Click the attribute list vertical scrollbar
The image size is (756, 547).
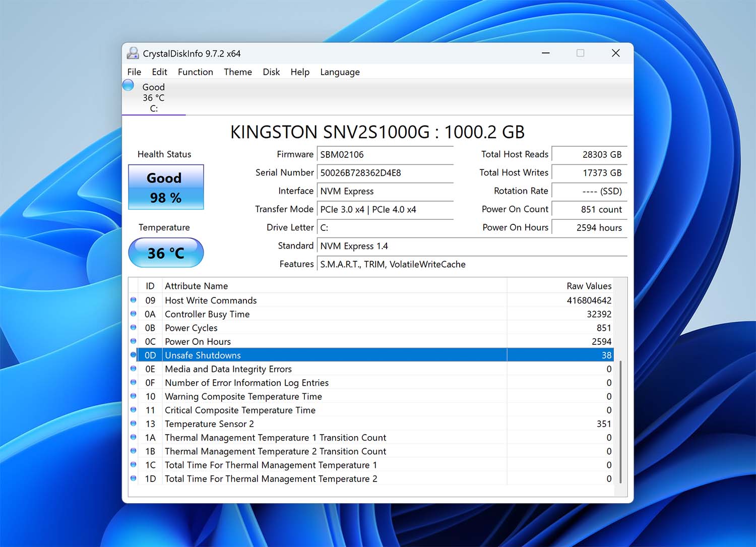(620, 421)
